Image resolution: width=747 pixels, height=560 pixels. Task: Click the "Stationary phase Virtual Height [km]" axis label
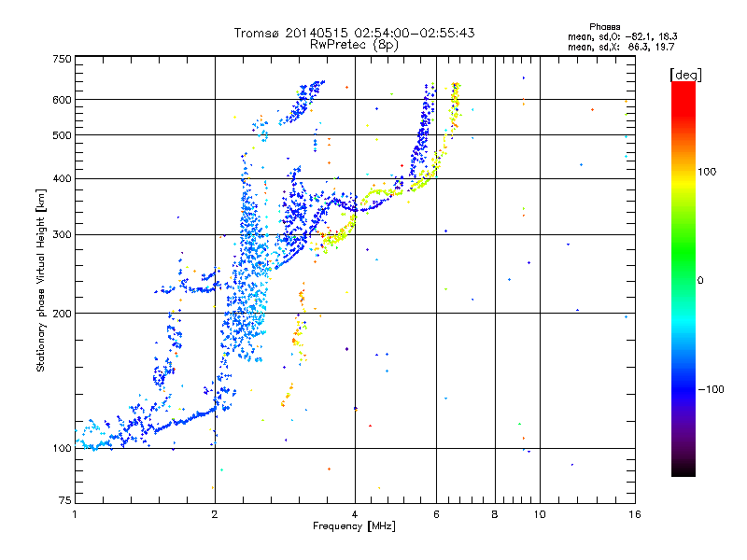pos(41,280)
